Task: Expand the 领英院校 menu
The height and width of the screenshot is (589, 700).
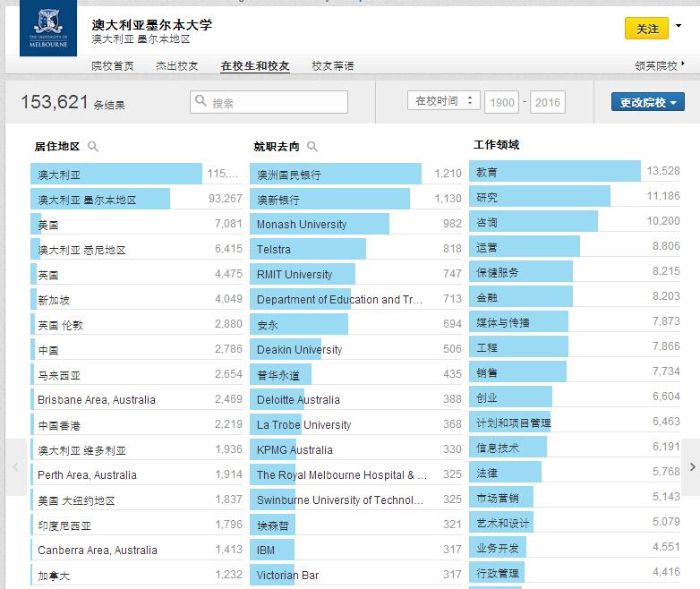Action: click(x=660, y=66)
